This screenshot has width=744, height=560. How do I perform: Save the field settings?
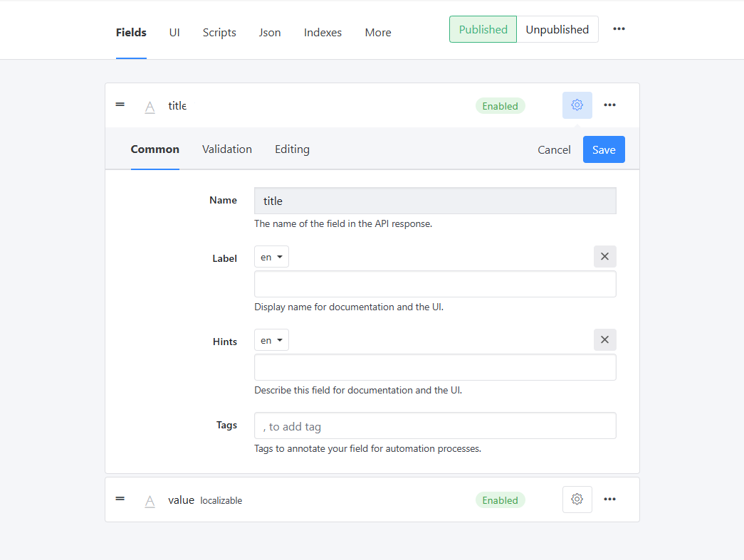(604, 150)
